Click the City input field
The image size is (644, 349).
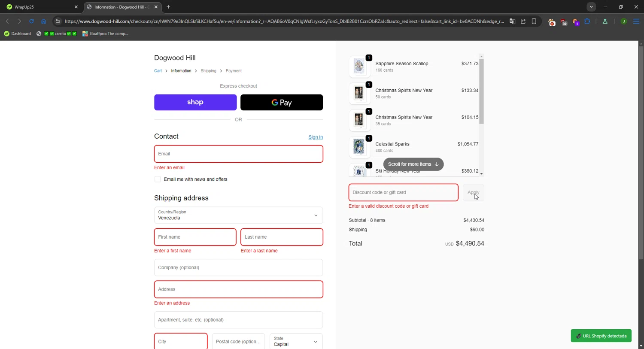click(x=181, y=342)
